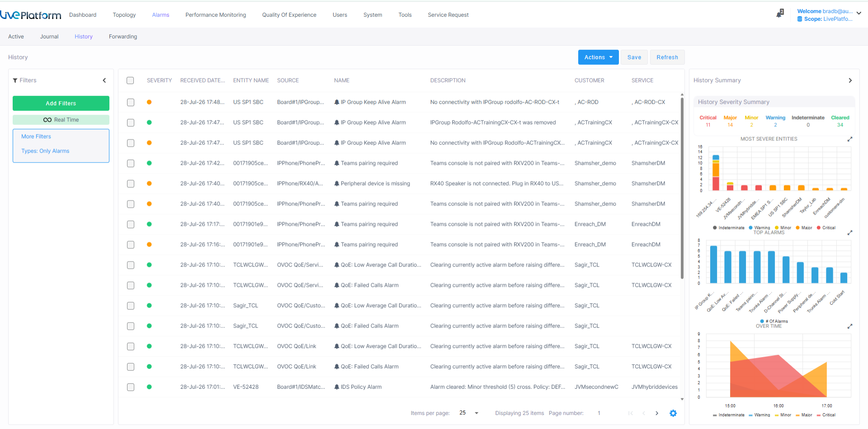Click the Warning legend swatch in Most Severe Entities
The image size is (868, 429).
pyautogui.click(x=750, y=228)
